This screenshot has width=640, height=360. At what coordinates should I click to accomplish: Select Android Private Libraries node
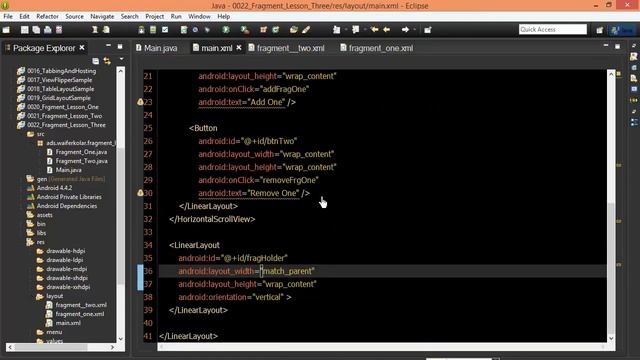[69, 197]
